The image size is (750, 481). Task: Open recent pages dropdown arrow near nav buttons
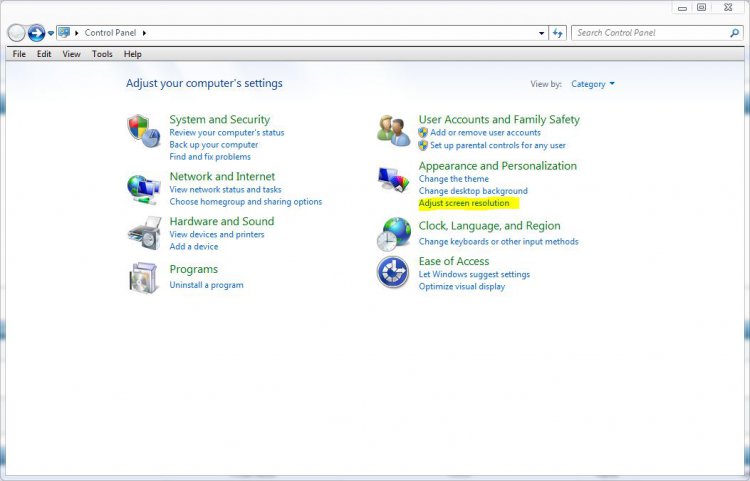(x=51, y=33)
